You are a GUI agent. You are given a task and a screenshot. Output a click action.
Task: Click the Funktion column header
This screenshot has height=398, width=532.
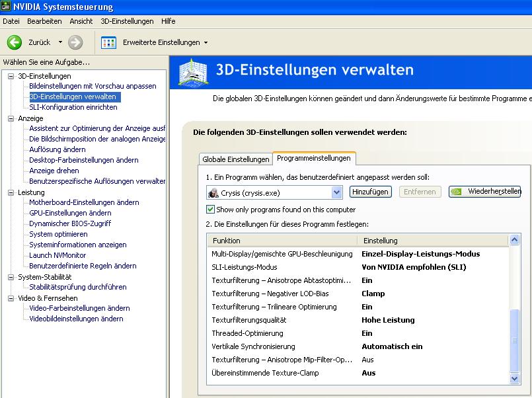[x=282, y=241]
